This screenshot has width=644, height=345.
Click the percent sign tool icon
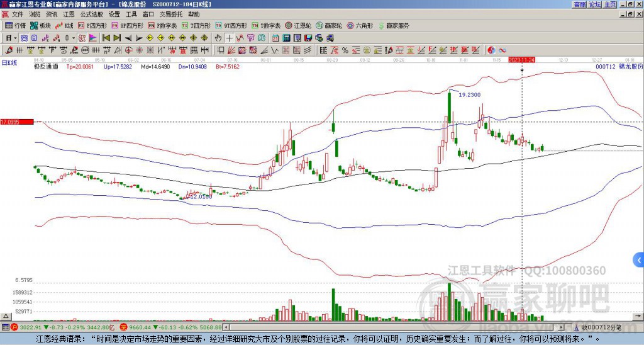345,50
